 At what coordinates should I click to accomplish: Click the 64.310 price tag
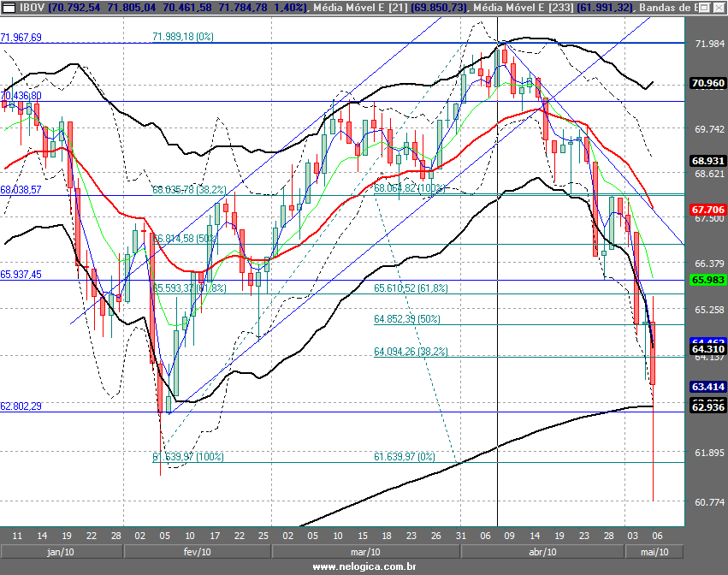708,349
